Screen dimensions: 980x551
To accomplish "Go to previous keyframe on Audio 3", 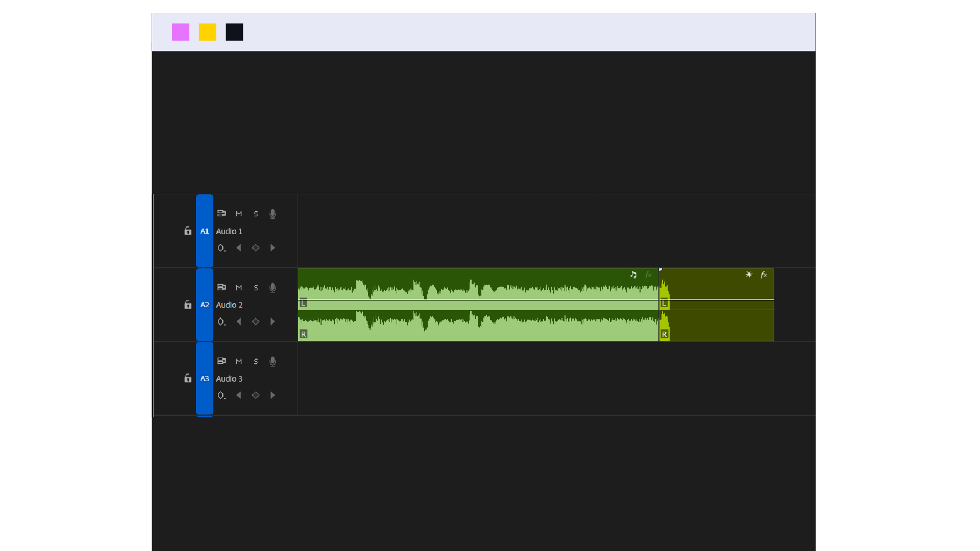I will tap(238, 395).
